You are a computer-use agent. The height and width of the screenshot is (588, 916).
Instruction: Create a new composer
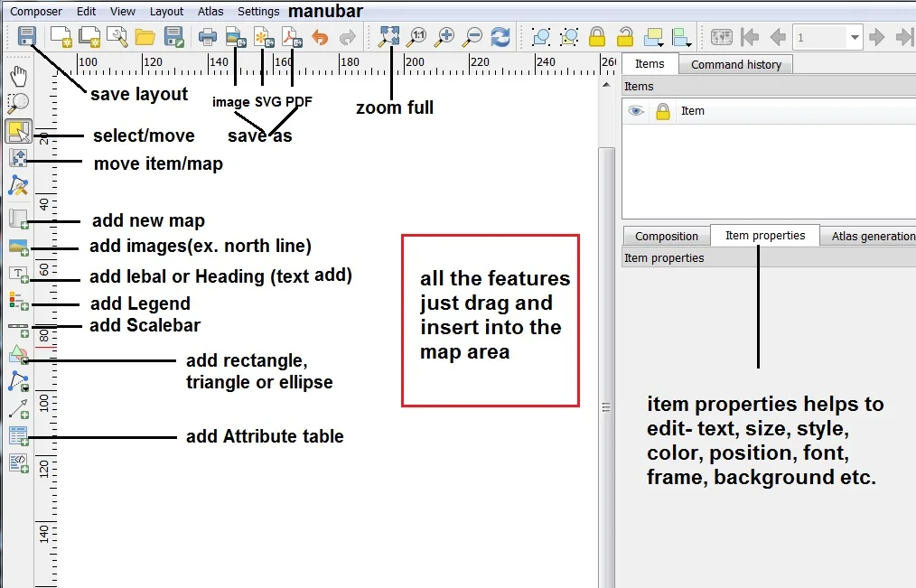click(61, 37)
